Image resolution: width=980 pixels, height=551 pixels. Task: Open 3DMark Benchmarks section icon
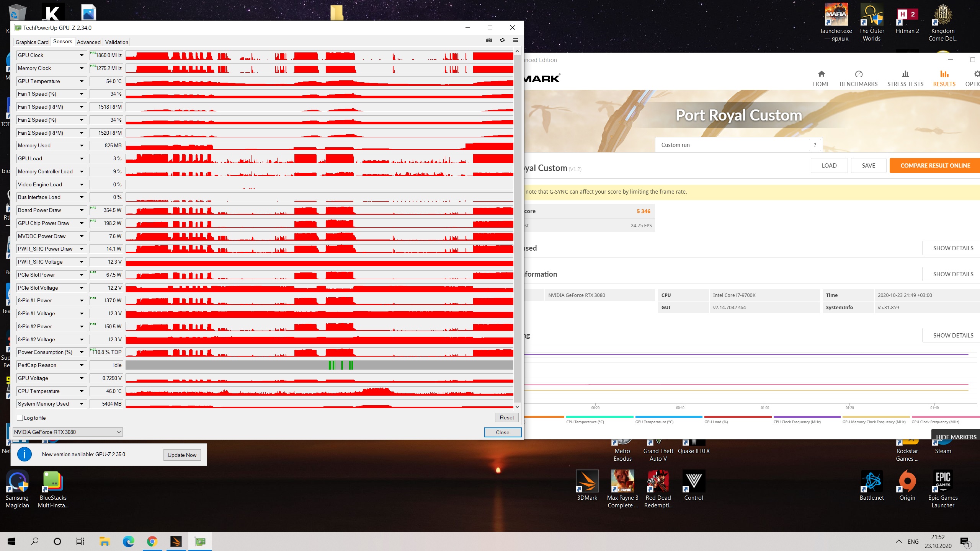click(858, 74)
